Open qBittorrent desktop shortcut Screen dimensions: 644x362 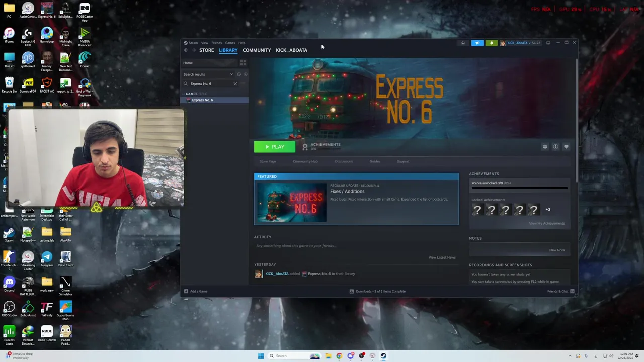click(x=28, y=60)
